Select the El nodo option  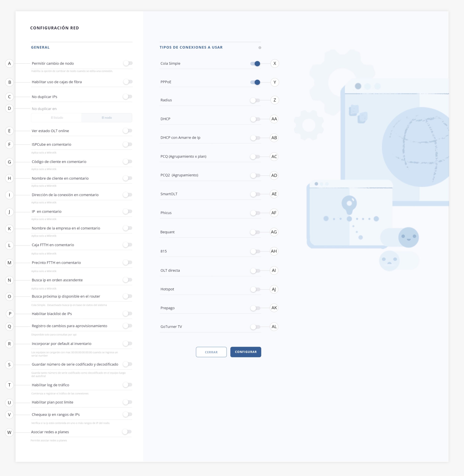[107, 118]
